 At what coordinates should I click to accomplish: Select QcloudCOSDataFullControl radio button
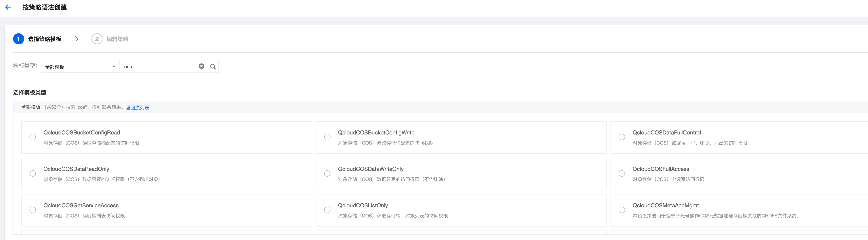(622, 137)
